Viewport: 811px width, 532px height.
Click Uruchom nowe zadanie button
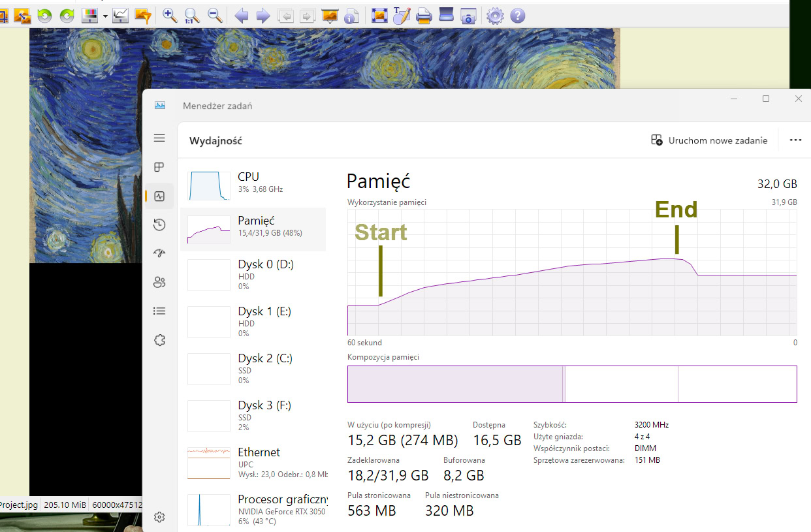[x=709, y=140]
